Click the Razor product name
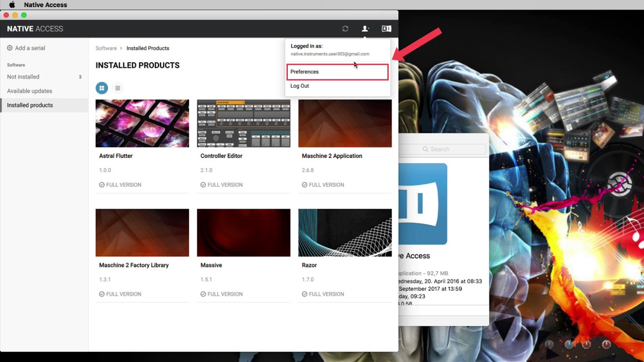Viewport: 644px width, 362px height. click(309, 265)
